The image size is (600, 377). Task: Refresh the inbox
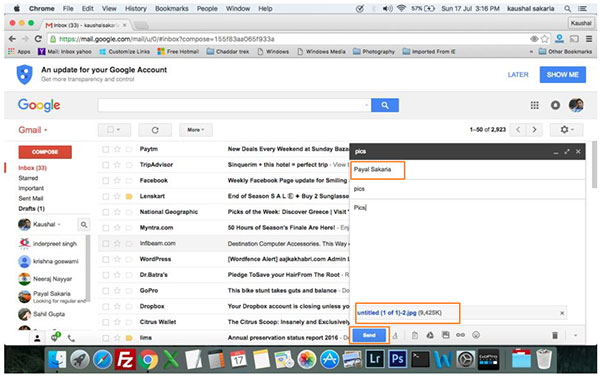155,130
